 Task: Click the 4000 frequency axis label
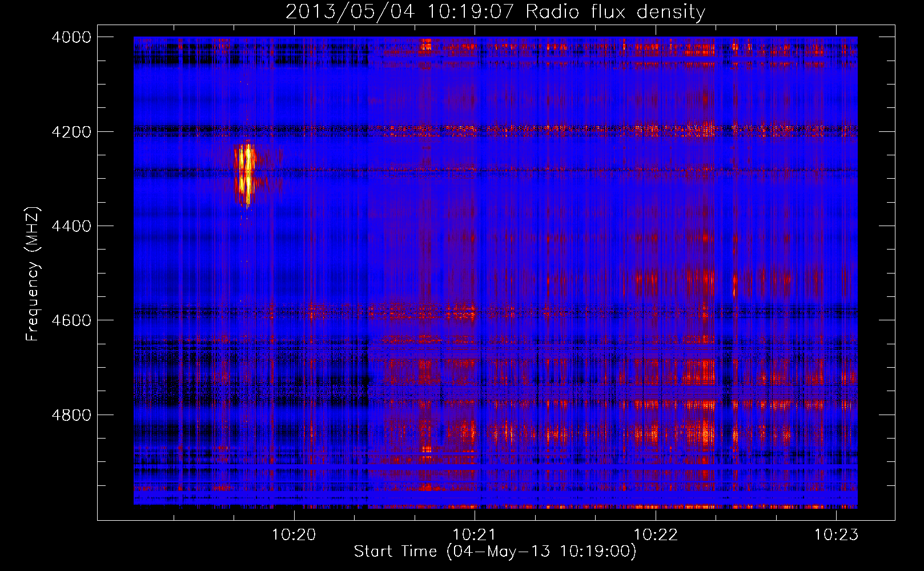click(71, 37)
